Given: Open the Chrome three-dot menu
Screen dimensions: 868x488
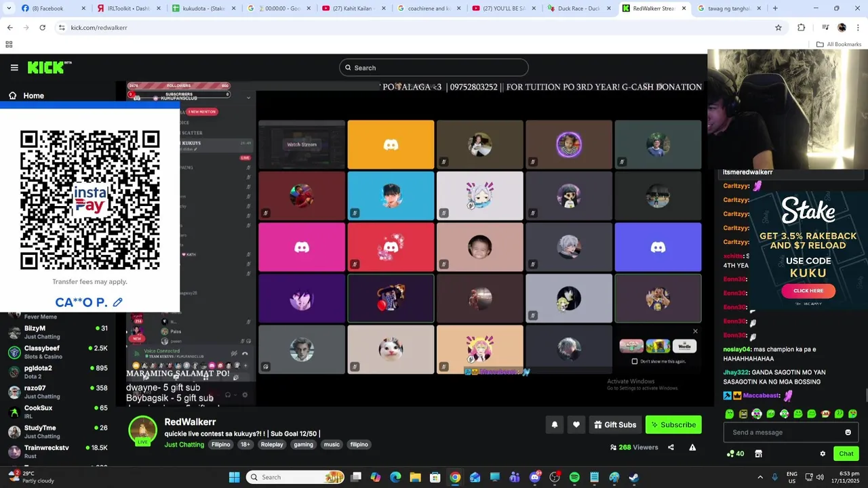Looking at the screenshot, I should click(x=857, y=28).
